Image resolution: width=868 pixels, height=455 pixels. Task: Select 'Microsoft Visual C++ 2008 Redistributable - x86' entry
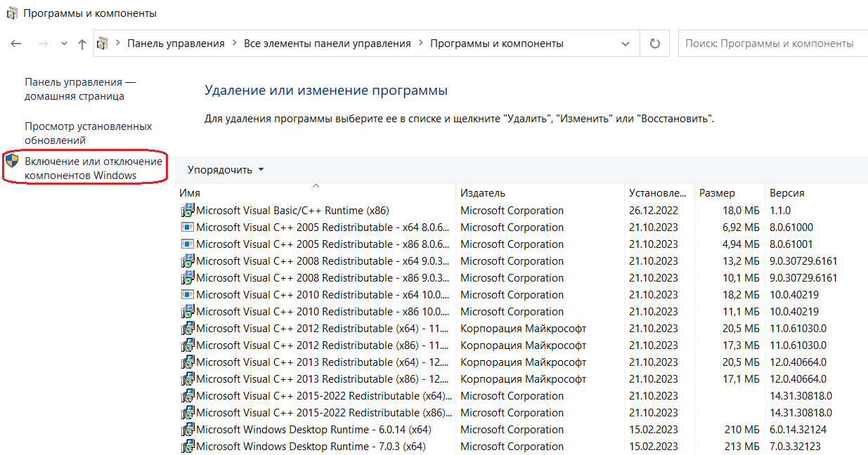323,278
